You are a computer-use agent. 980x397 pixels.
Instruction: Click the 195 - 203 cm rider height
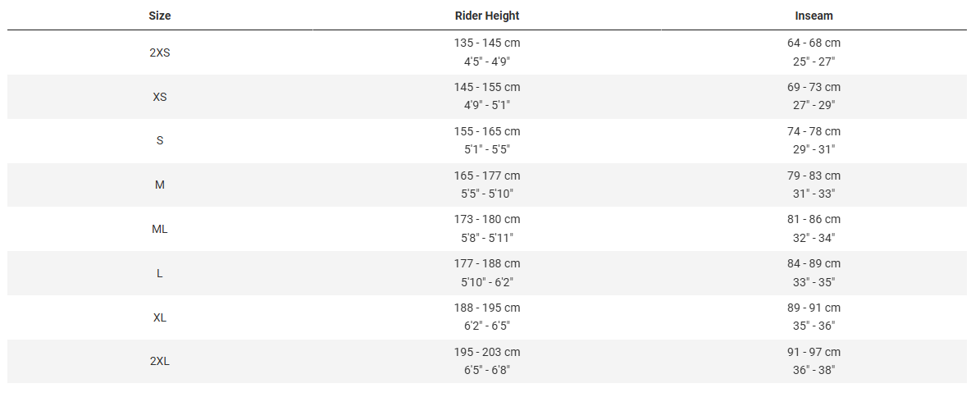[486, 352]
